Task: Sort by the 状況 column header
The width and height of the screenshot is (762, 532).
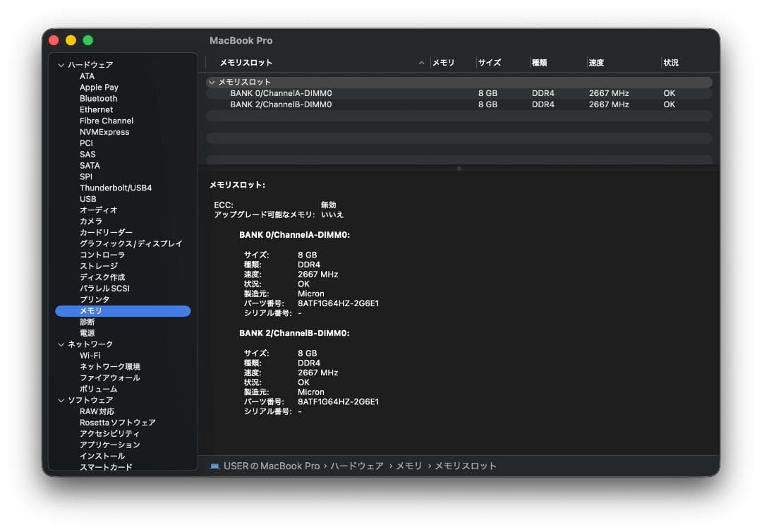Action: pos(671,63)
